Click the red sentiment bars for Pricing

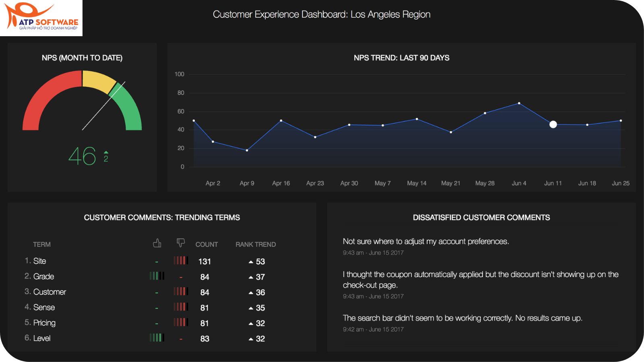click(181, 323)
